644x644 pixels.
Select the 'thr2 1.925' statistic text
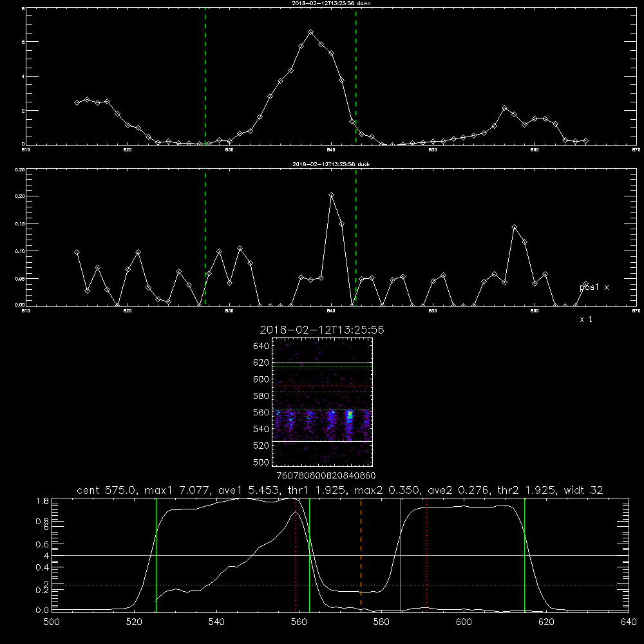point(527,490)
